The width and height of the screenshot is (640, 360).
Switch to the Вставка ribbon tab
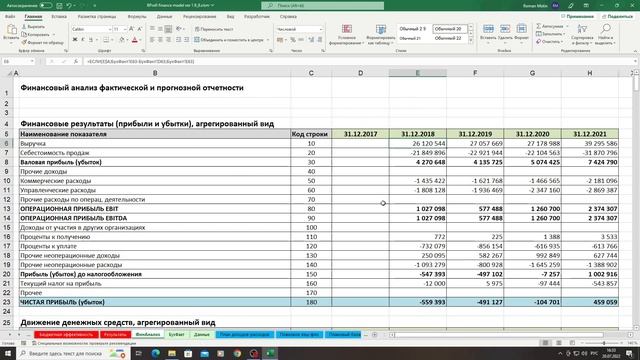point(59,17)
